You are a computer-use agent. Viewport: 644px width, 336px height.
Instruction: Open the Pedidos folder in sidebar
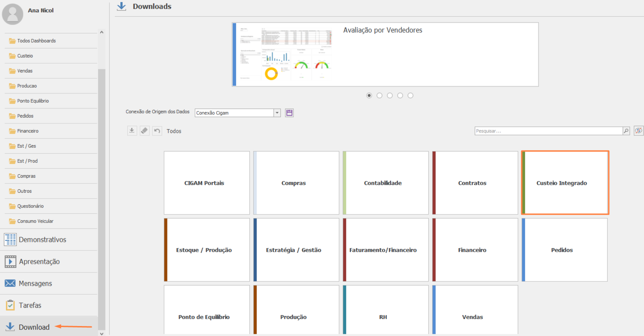point(51,116)
